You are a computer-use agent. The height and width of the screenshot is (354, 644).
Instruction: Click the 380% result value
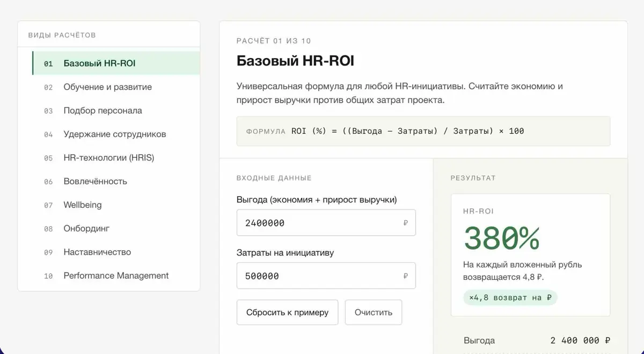pyautogui.click(x=501, y=238)
